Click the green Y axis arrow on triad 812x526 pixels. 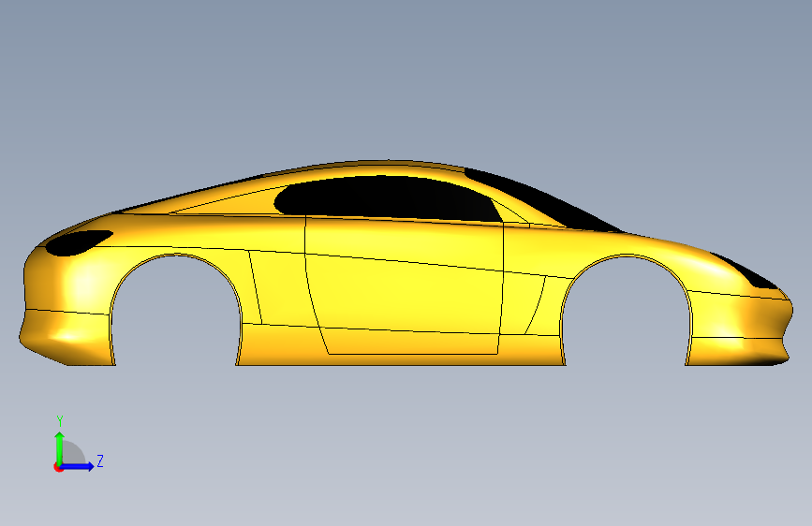[x=60, y=447]
